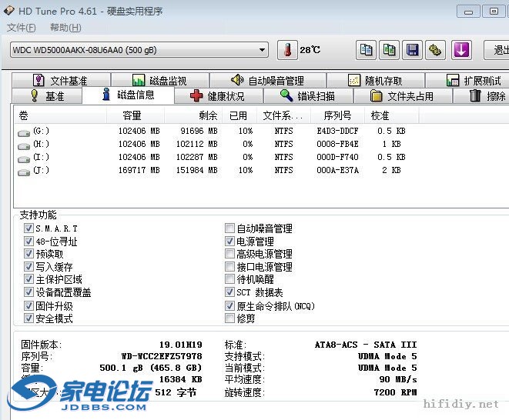Screen dimensions: 509x420
Task: Sort by the 文件系... column header
Action: point(284,115)
